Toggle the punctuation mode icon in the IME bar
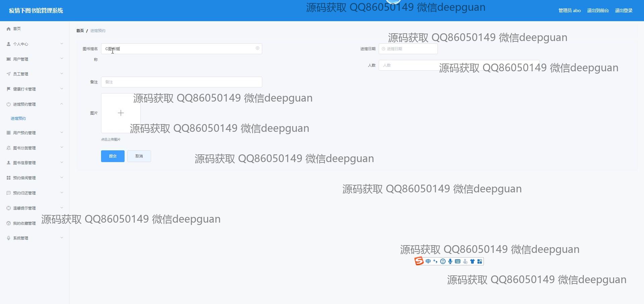 point(435,261)
